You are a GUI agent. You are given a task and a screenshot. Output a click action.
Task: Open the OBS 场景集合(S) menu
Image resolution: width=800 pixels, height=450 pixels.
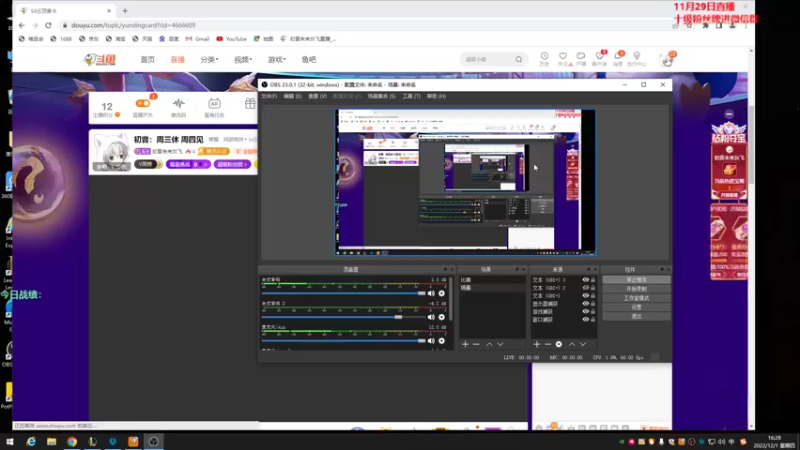point(381,96)
